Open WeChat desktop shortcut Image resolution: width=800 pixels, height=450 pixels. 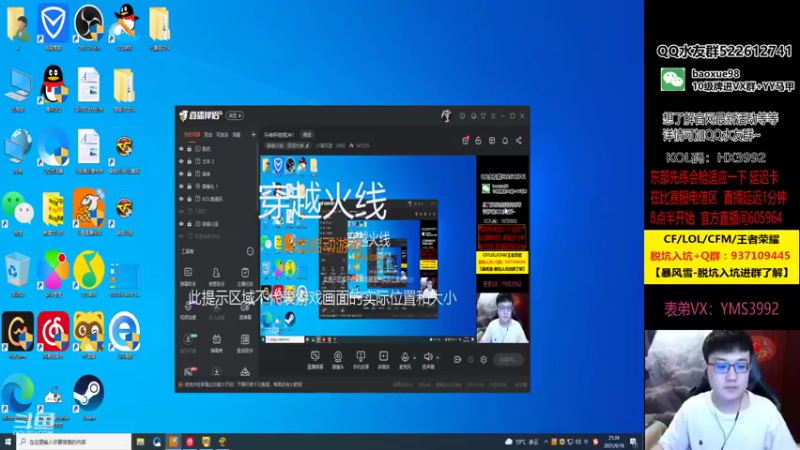pyautogui.click(x=18, y=213)
